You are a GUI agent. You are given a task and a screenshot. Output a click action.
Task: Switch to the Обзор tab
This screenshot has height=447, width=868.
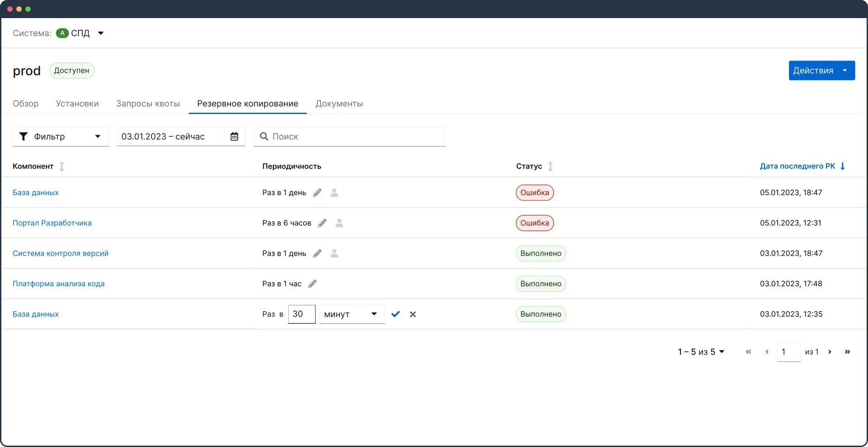tap(26, 104)
